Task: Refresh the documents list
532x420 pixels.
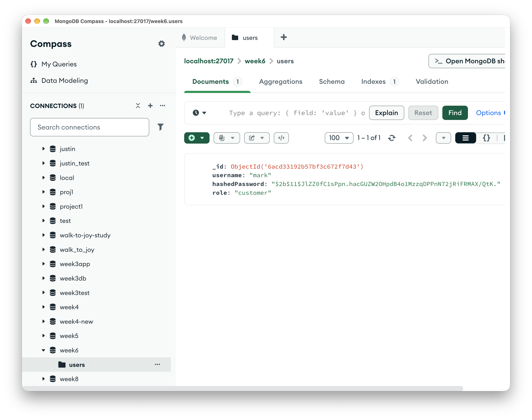Action: 392,138
